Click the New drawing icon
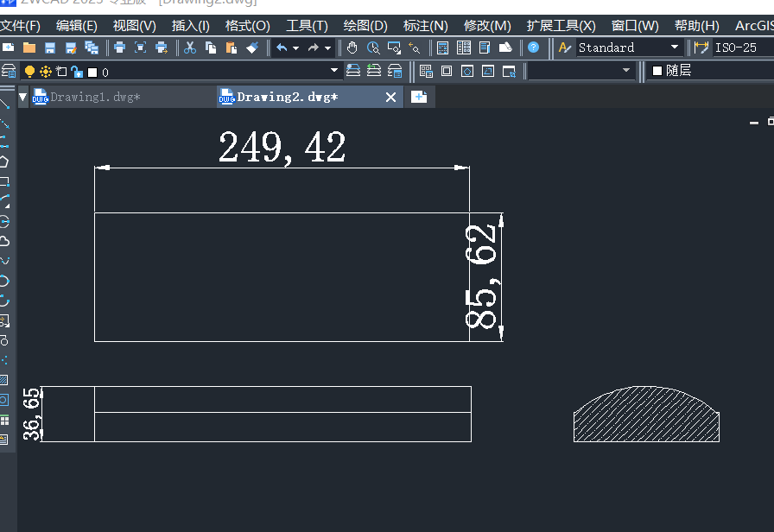This screenshot has height=532, width=774. pos(9,47)
